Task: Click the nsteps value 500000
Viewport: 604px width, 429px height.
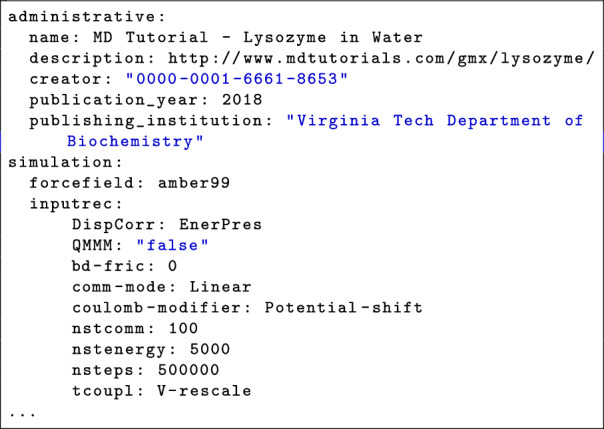Action: click(188, 370)
